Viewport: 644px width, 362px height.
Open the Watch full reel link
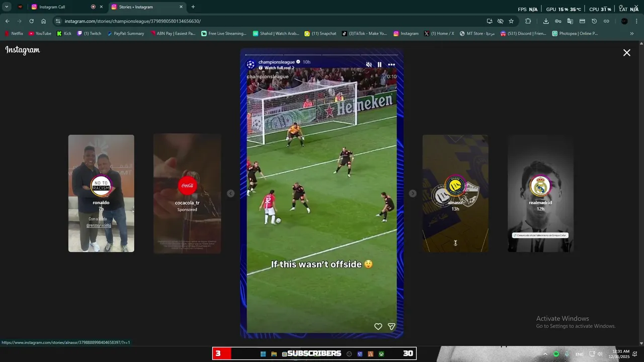point(277,68)
